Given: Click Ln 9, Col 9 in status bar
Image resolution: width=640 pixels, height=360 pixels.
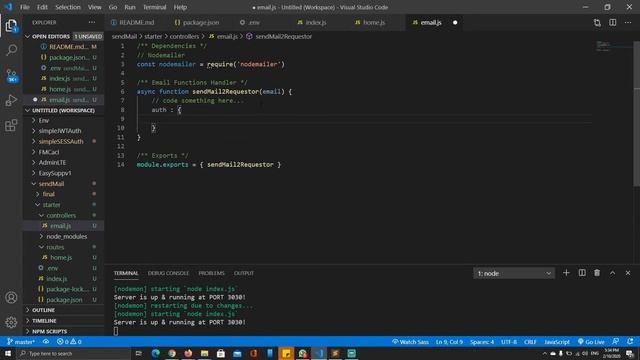Looking at the screenshot, I should [449, 342].
